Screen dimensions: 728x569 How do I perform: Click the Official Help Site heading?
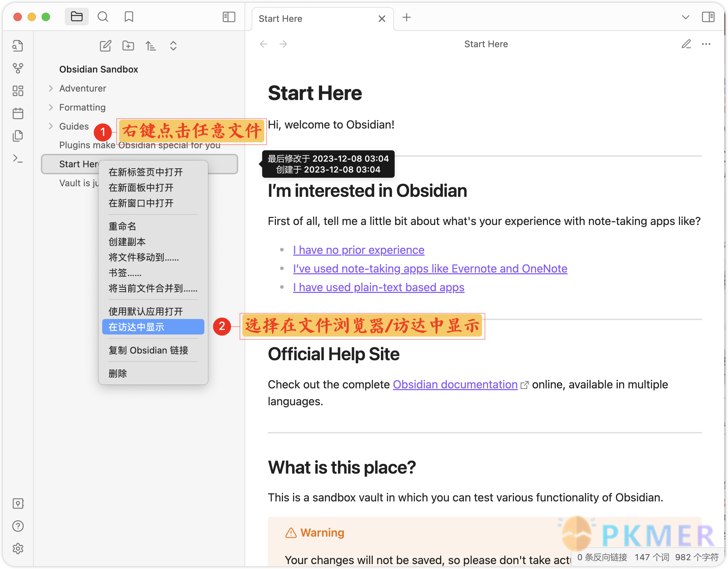tap(334, 354)
